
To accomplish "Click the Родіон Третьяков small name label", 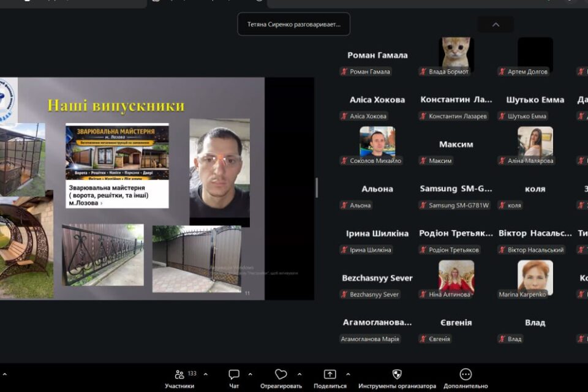I will (454, 250).
